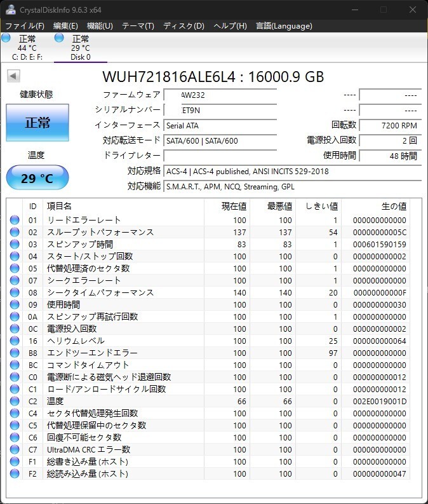The height and width of the screenshot is (504, 428).
Task: Click status orb for BC コマンドタイムアウト
Action: (x=15, y=365)
